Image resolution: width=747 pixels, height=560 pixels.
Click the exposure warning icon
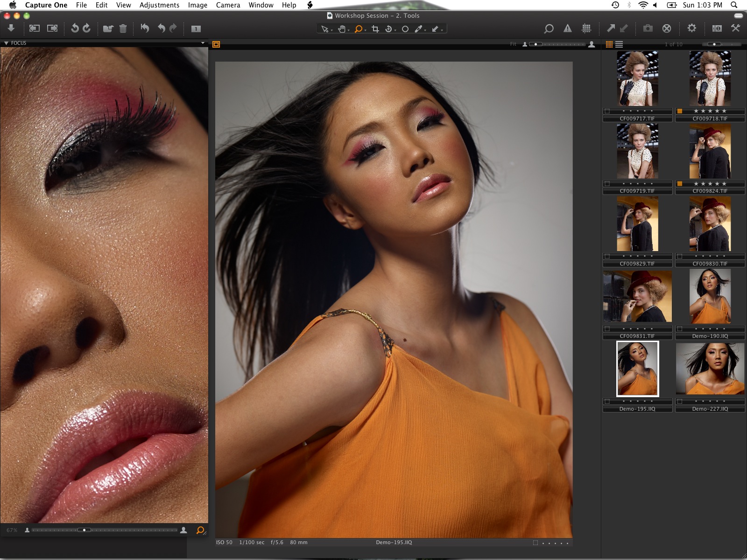[568, 28]
